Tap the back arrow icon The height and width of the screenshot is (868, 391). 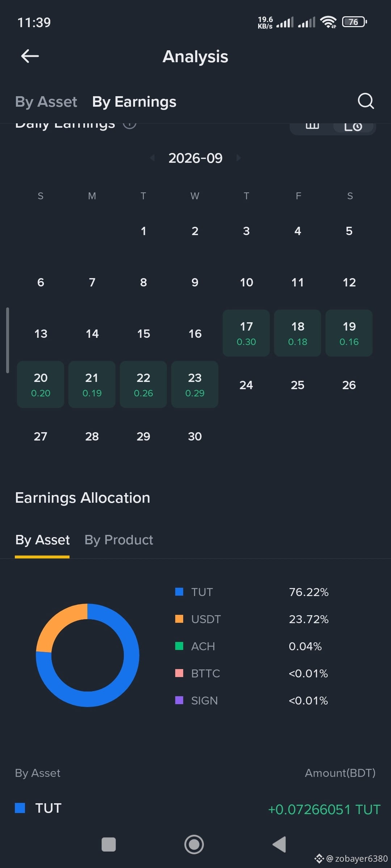tap(30, 56)
